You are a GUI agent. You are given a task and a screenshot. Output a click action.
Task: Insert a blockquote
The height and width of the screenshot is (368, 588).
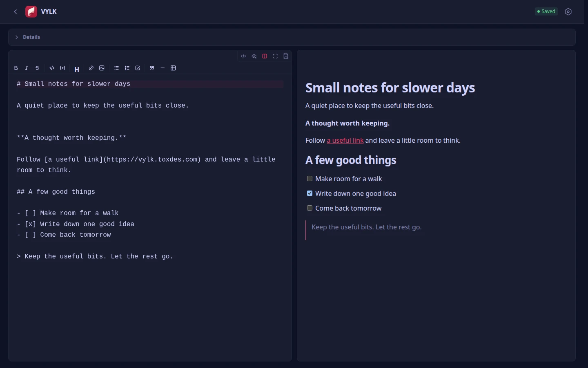coord(152,68)
